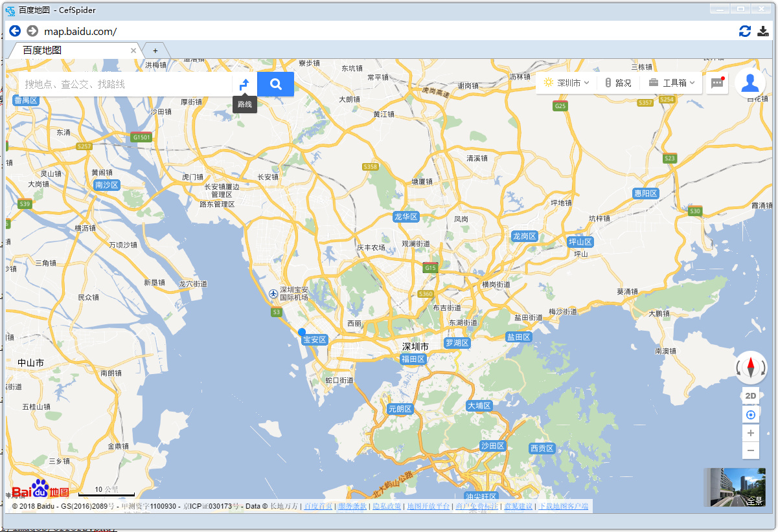Click the 深圳市 city label on map
The image size is (778, 532).
point(415,347)
